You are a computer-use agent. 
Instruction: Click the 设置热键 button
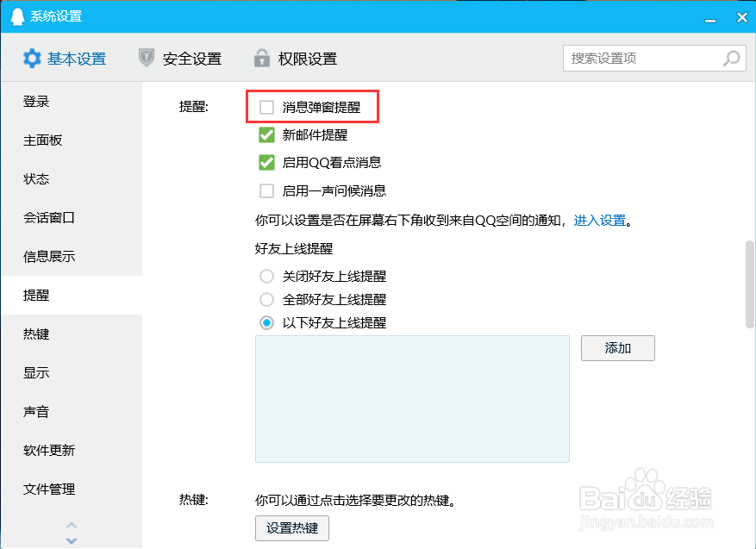pos(292,528)
